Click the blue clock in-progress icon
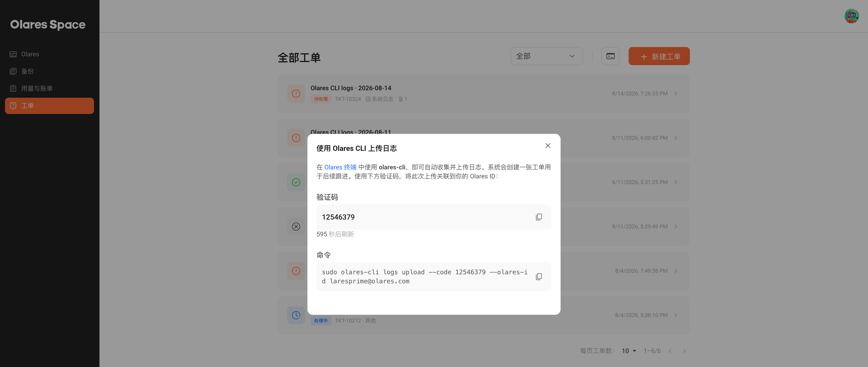The image size is (868, 367). 296,315
